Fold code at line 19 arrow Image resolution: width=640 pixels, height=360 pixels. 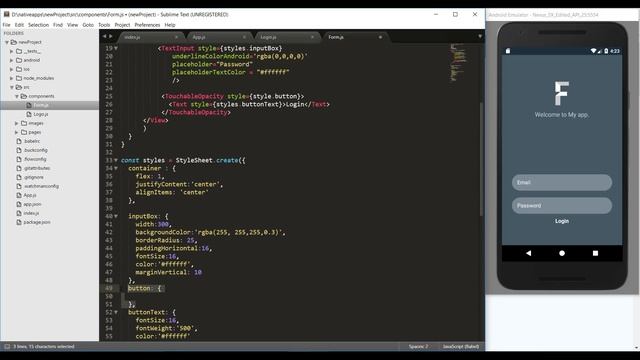coord(116,48)
